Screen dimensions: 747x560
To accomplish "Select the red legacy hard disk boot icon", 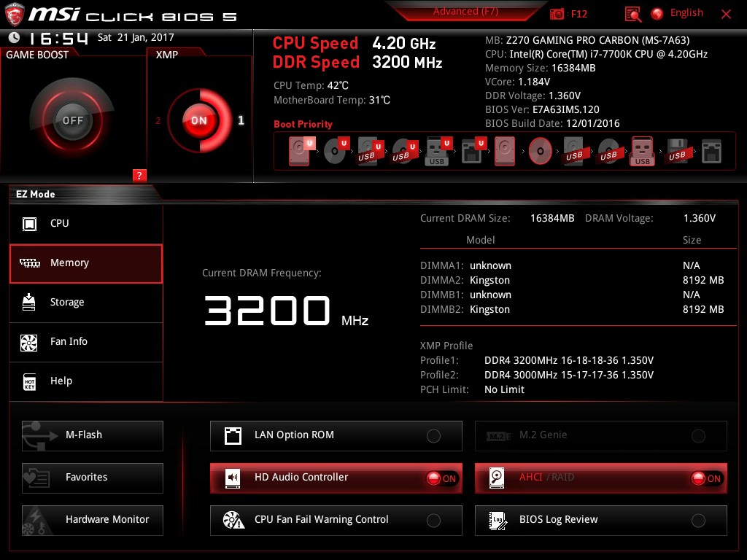I will coord(505,151).
